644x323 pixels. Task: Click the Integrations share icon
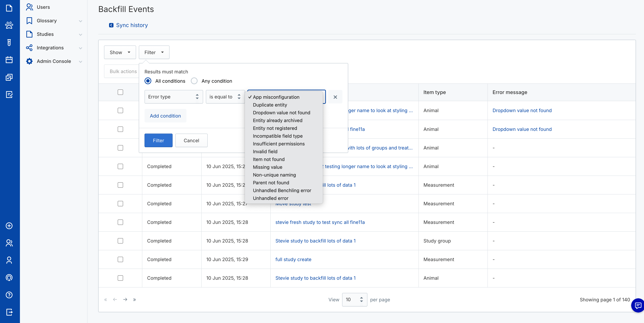(29, 48)
